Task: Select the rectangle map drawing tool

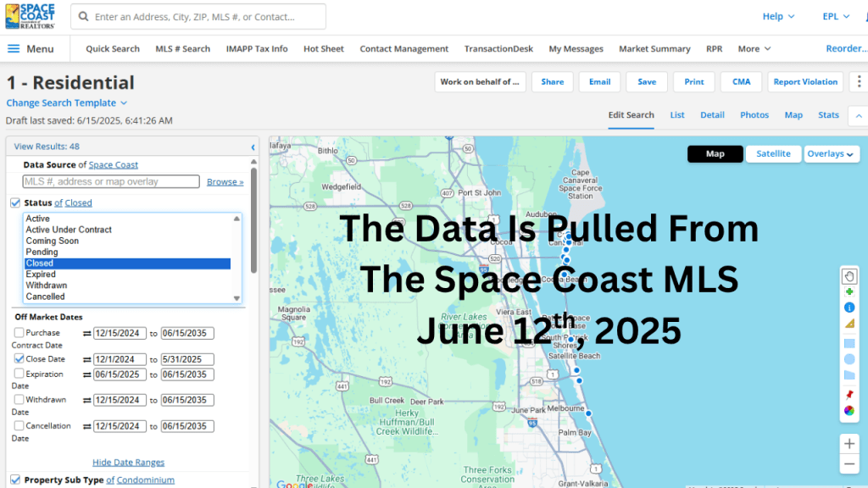Action: tap(849, 342)
